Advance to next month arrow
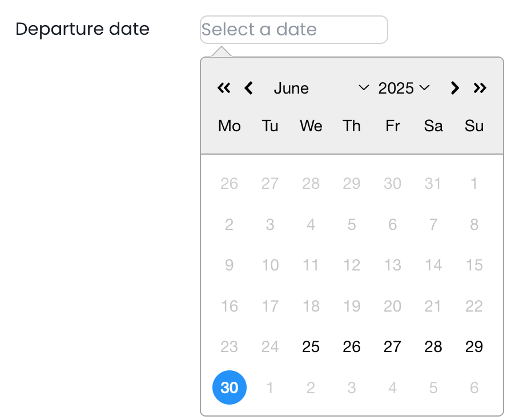This screenshot has height=420, width=523. 454,88
